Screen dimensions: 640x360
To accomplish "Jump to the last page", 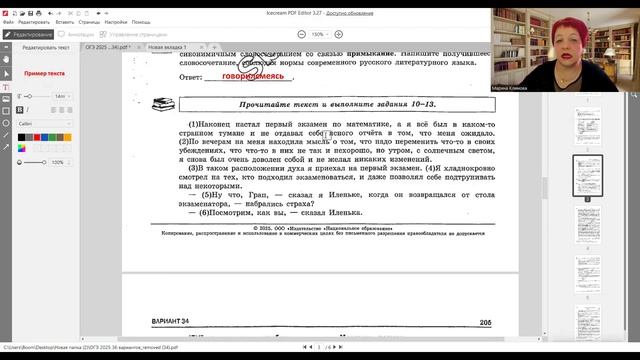I will pos(341,347).
